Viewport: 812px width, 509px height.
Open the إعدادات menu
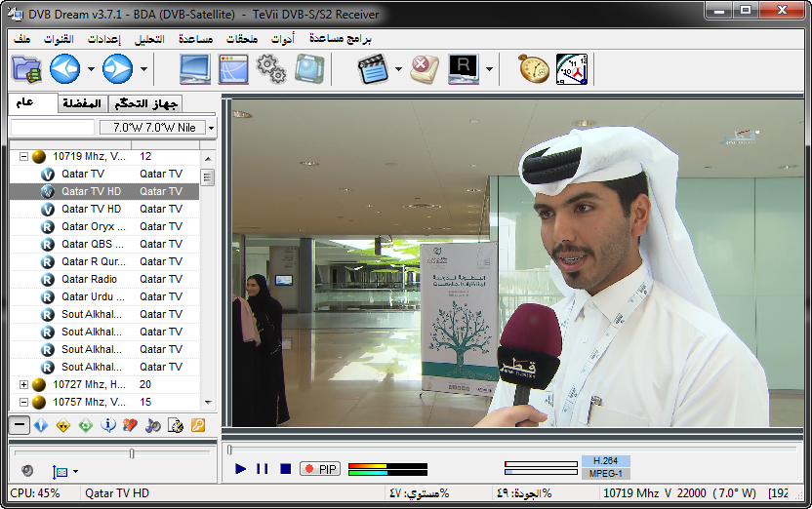point(104,39)
